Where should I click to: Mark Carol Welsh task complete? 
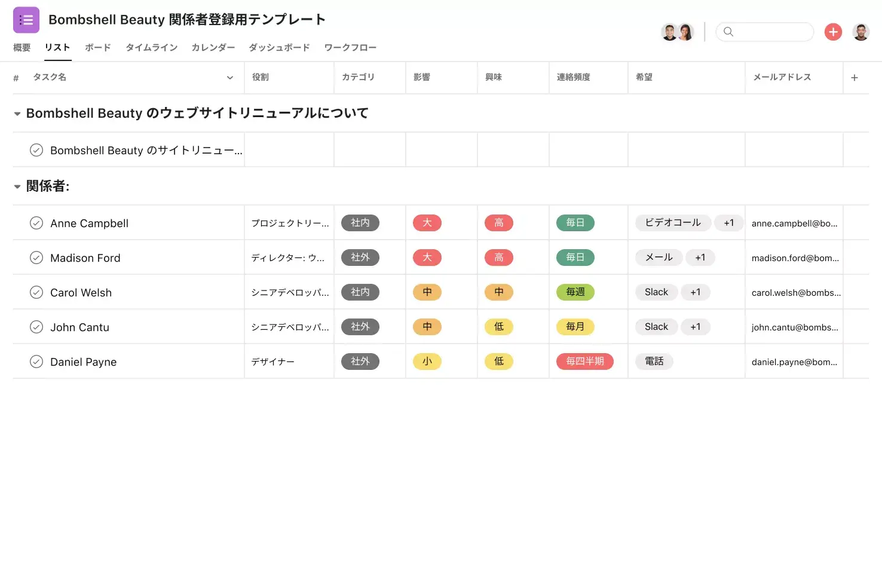coord(36,292)
